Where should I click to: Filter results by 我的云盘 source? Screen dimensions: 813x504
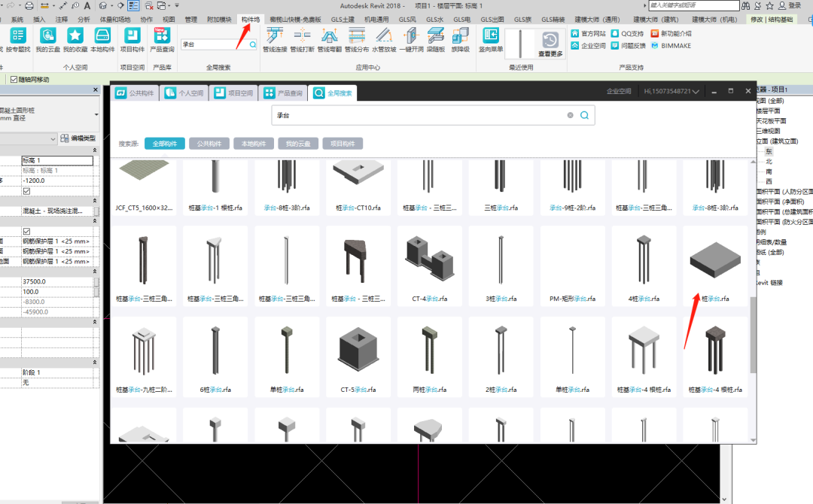(x=298, y=144)
